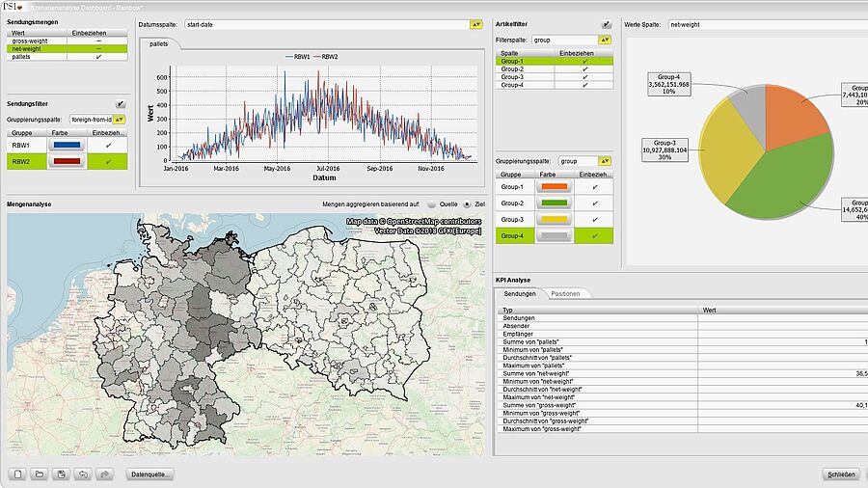Expand the foreign-from-id Gruppierungsspalte dropdown

click(120, 119)
